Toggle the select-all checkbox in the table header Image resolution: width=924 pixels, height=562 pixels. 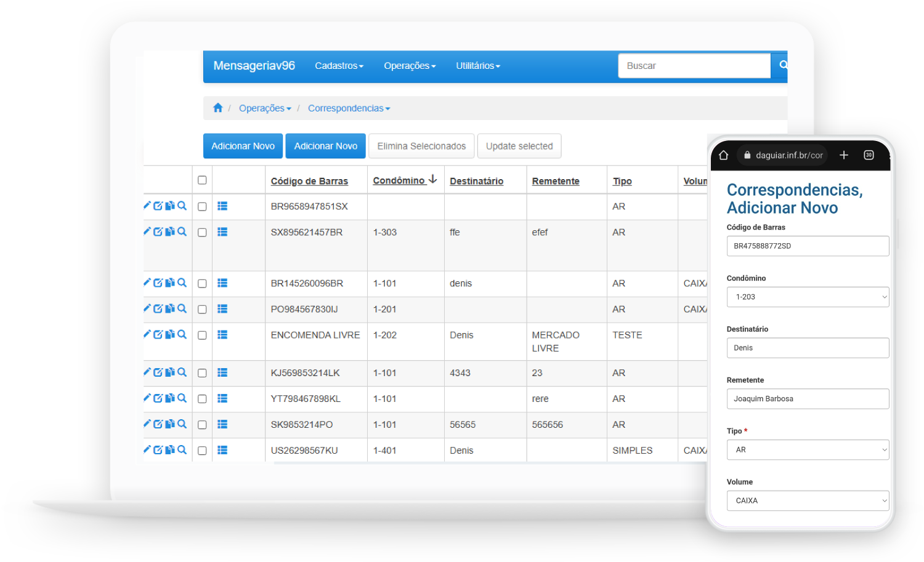(202, 180)
